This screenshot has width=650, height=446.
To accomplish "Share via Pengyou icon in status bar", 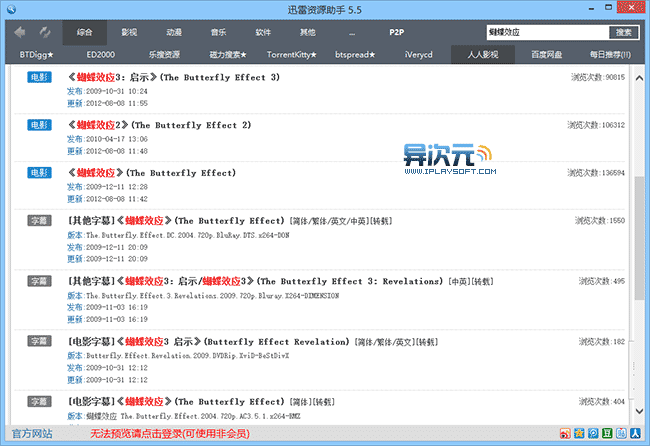I will pos(621,434).
